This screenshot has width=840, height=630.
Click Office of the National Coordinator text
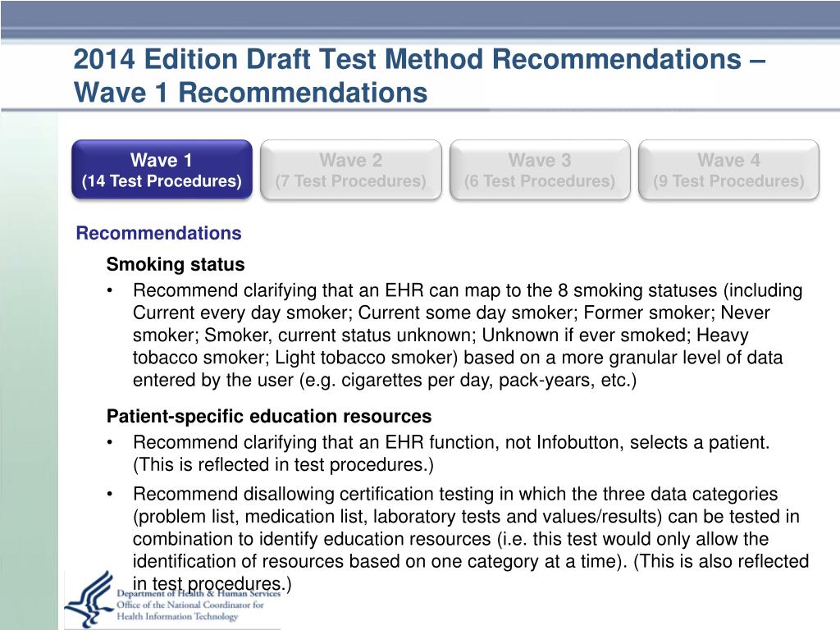pos(190,605)
